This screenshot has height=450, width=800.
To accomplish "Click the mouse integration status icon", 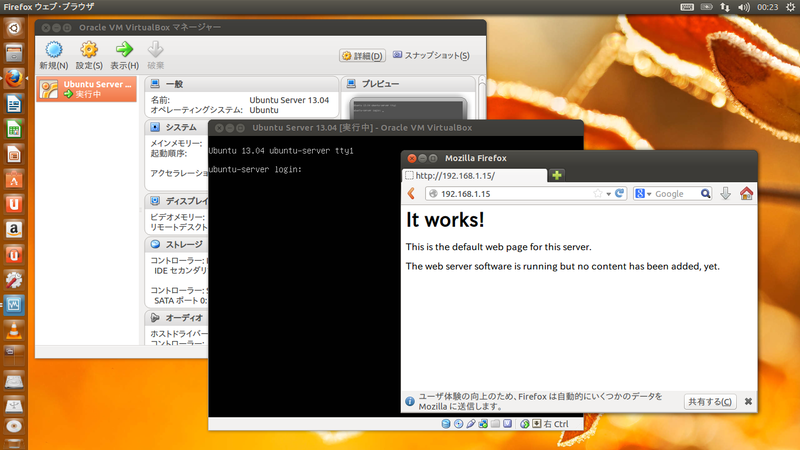I will pyautogui.click(x=524, y=424).
